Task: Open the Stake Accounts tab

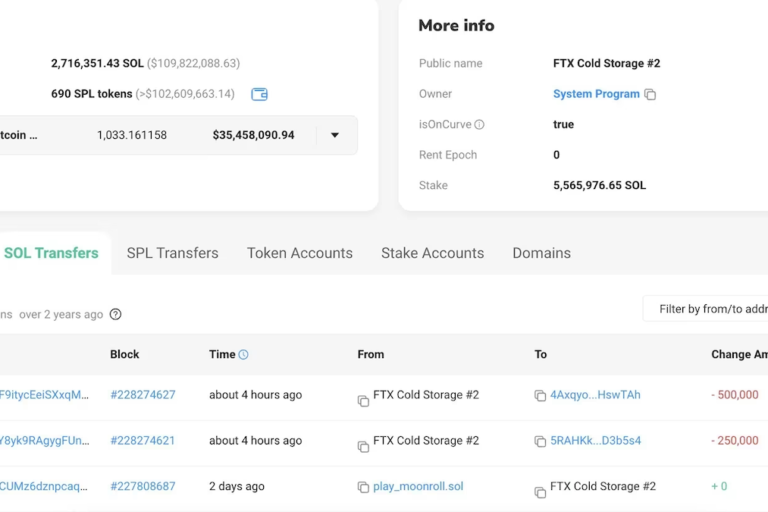Action: pos(432,253)
